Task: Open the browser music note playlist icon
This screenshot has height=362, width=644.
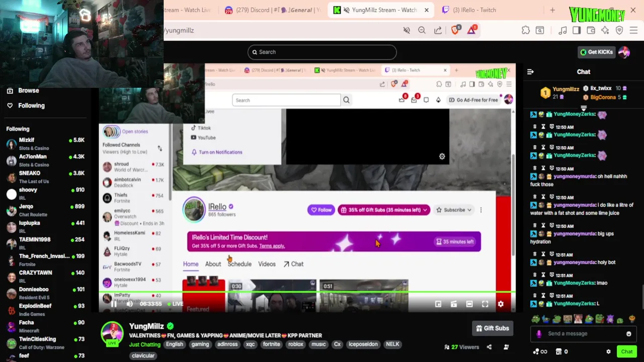Action: coord(562,30)
